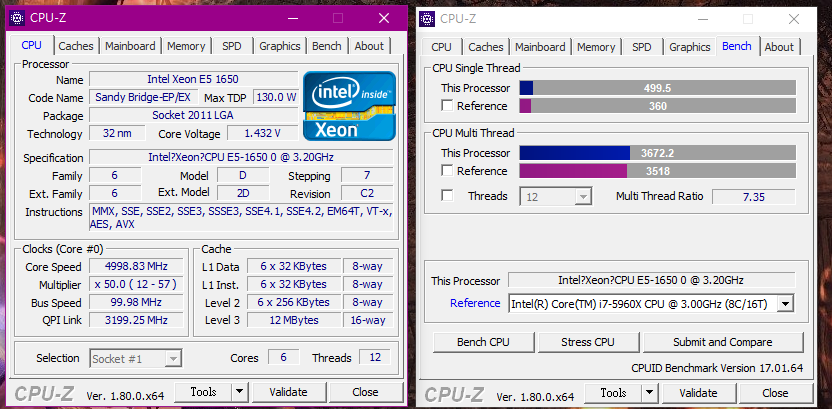Switch to CPU tab in right window
This screenshot has height=409, width=832.
point(441,47)
